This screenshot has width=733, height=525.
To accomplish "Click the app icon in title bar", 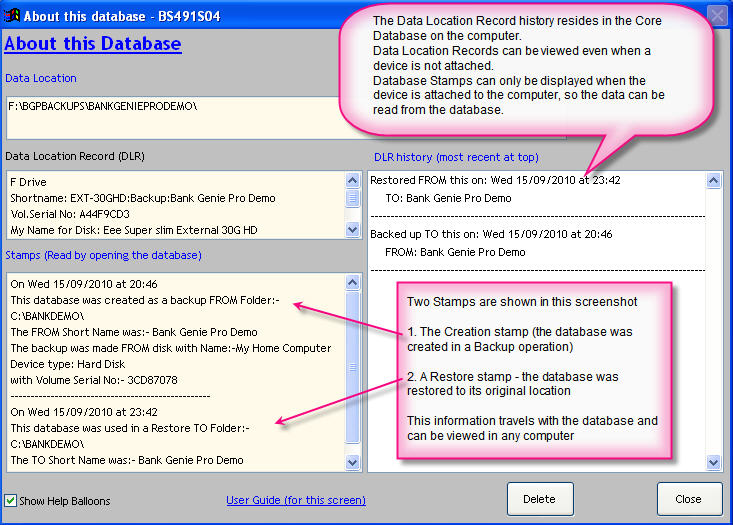I will coord(12,15).
